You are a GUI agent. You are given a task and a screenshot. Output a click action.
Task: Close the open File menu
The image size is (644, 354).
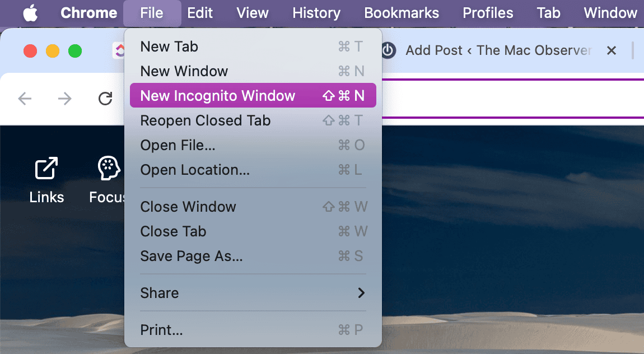[152, 13]
